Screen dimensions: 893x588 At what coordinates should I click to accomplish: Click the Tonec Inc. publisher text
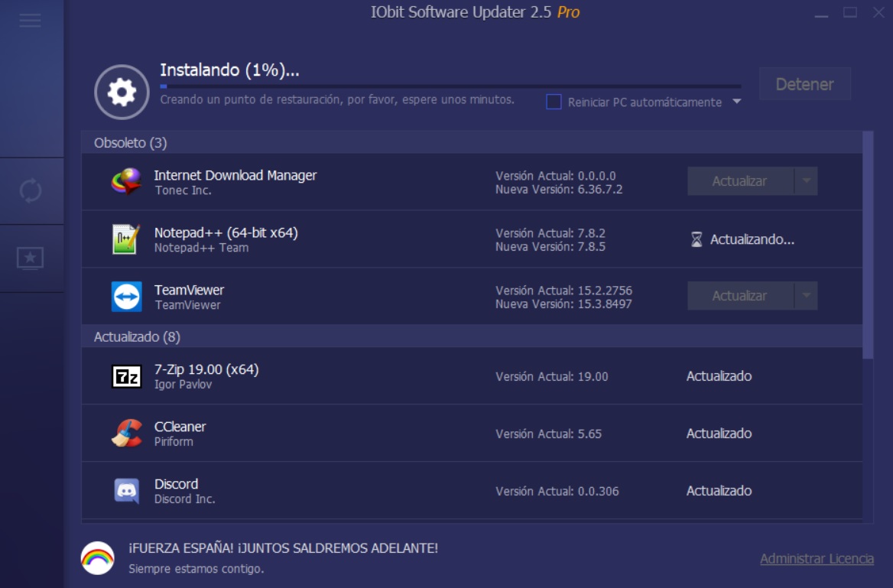pyautogui.click(x=183, y=190)
